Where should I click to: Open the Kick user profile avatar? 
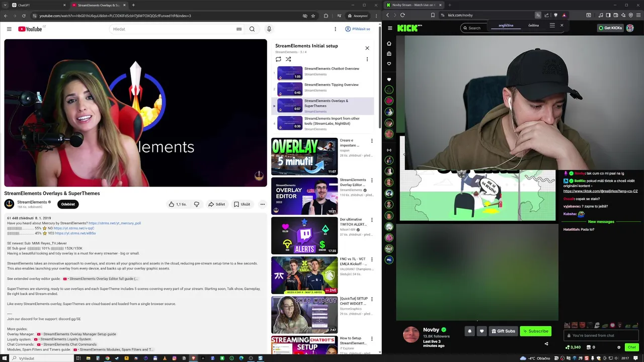pos(630,28)
